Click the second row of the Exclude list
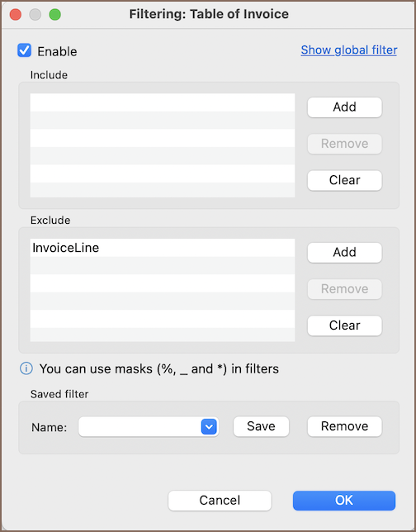Screen dimensions: 416x532 (163, 265)
